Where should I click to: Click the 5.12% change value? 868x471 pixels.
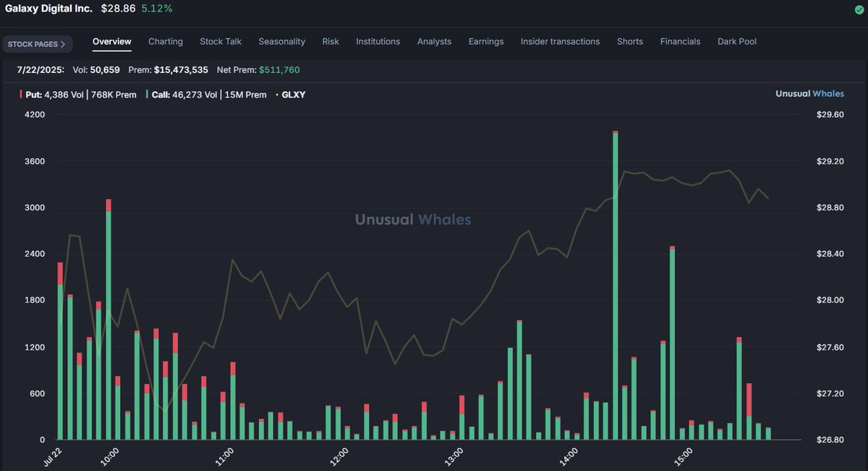click(157, 9)
